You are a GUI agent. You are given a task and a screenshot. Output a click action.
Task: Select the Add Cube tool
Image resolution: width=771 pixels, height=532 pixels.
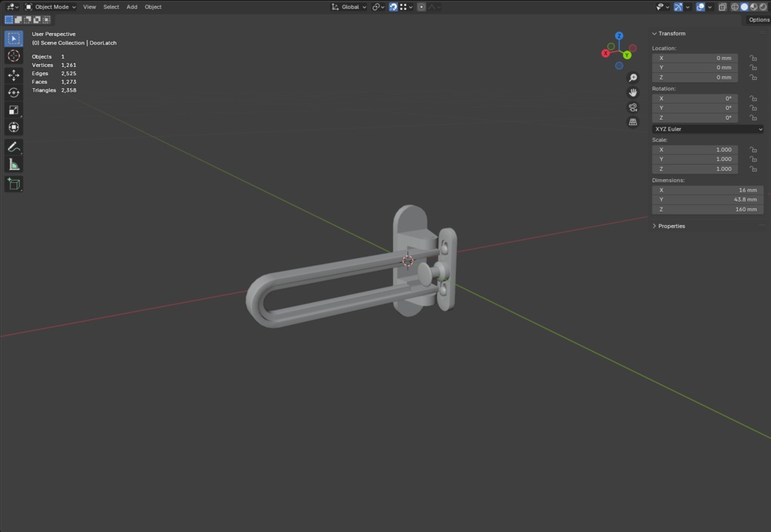click(x=14, y=184)
